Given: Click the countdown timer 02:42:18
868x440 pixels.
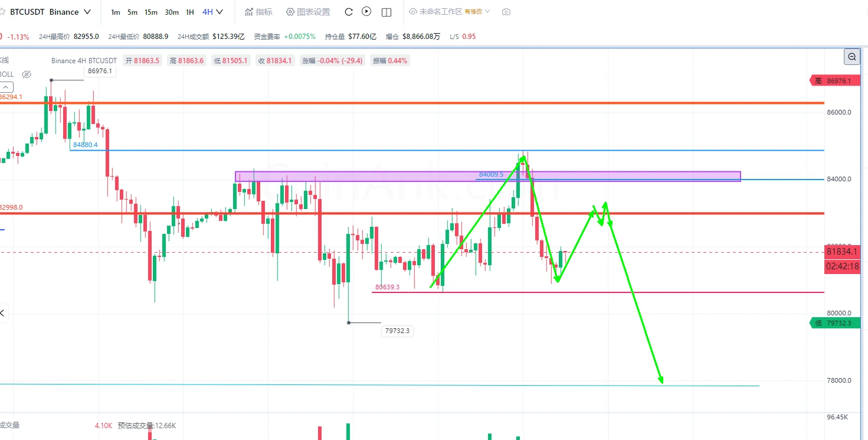Looking at the screenshot, I should pyautogui.click(x=842, y=266).
